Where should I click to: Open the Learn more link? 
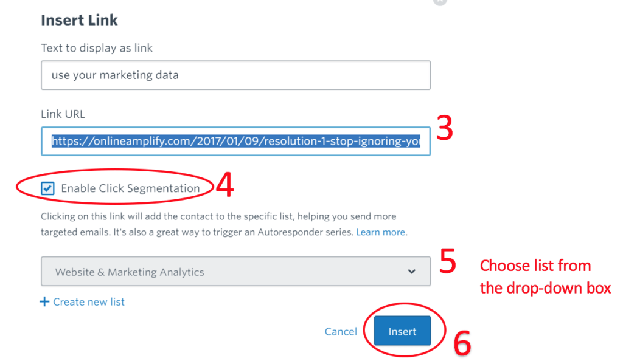click(381, 232)
